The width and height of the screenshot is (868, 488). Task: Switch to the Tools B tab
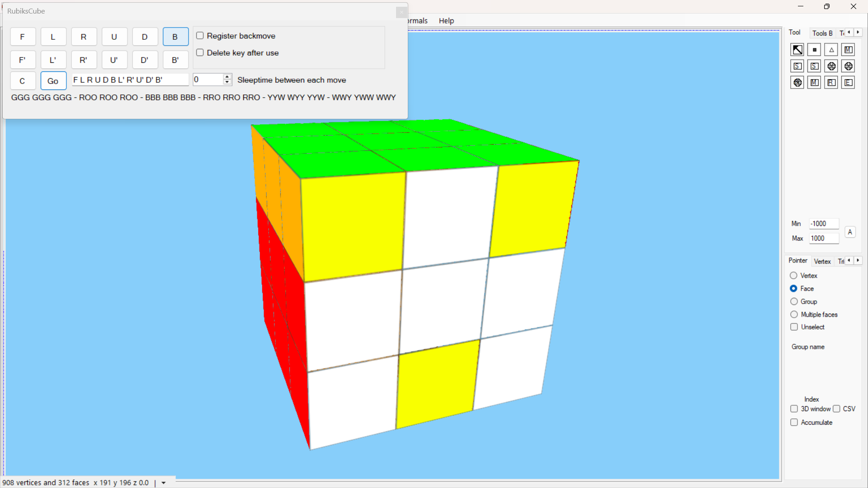tap(822, 33)
